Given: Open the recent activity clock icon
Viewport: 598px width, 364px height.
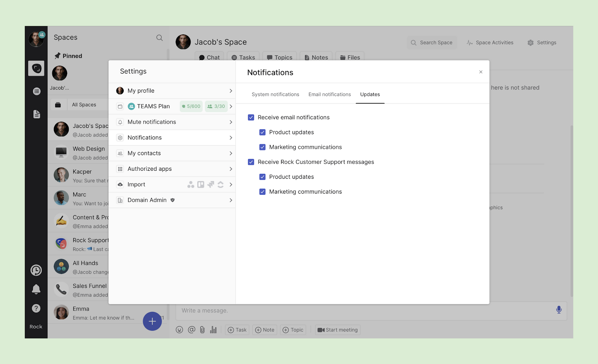Looking at the screenshot, I should pyautogui.click(x=36, y=270).
